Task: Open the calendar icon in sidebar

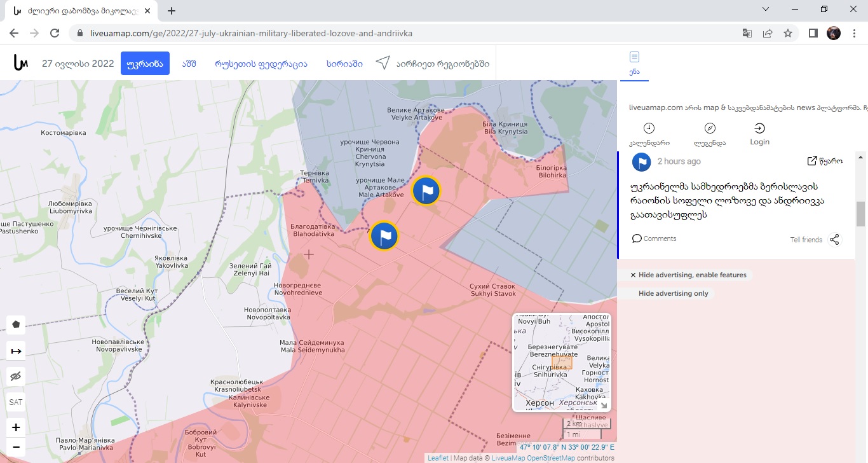Action: pyautogui.click(x=649, y=128)
